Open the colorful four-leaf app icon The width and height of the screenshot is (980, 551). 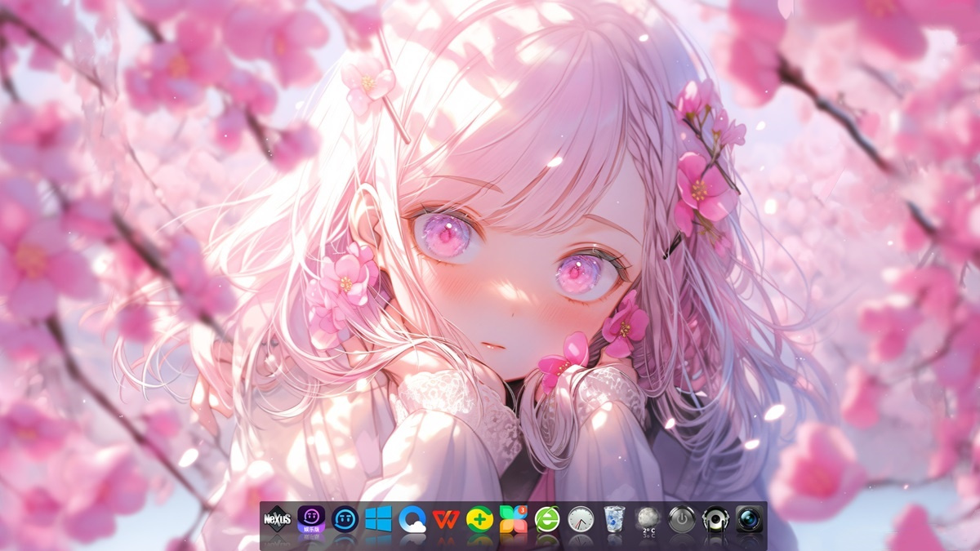pyautogui.click(x=513, y=519)
